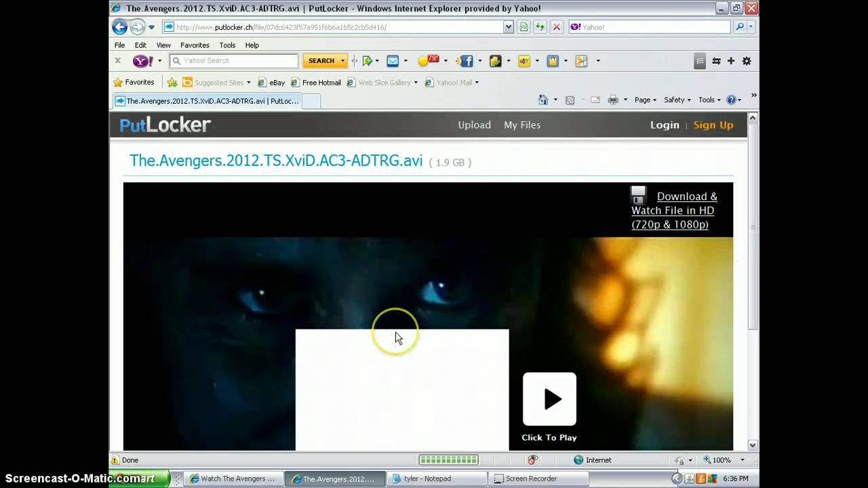Click the Yahoo toolbar settings gear icon
Image resolution: width=868 pixels, height=488 pixels.
pyautogui.click(x=747, y=61)
